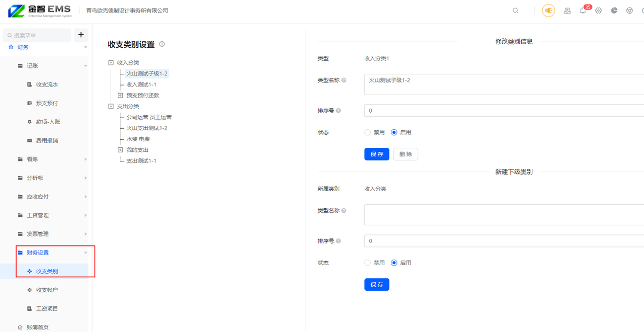Viewport: 644px width, 332px height.
Task: Select tree item 火山测试子级1-2
Action: click(147, 73)
